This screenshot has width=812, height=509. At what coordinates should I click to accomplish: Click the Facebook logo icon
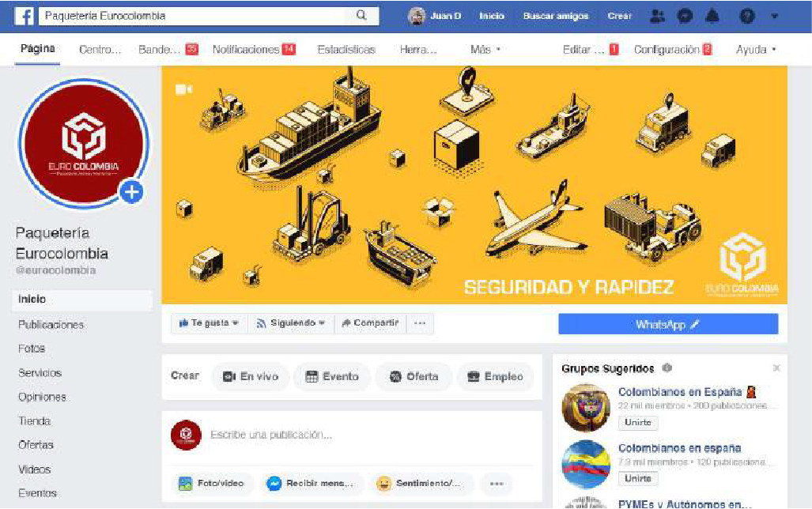coord(24,16)
